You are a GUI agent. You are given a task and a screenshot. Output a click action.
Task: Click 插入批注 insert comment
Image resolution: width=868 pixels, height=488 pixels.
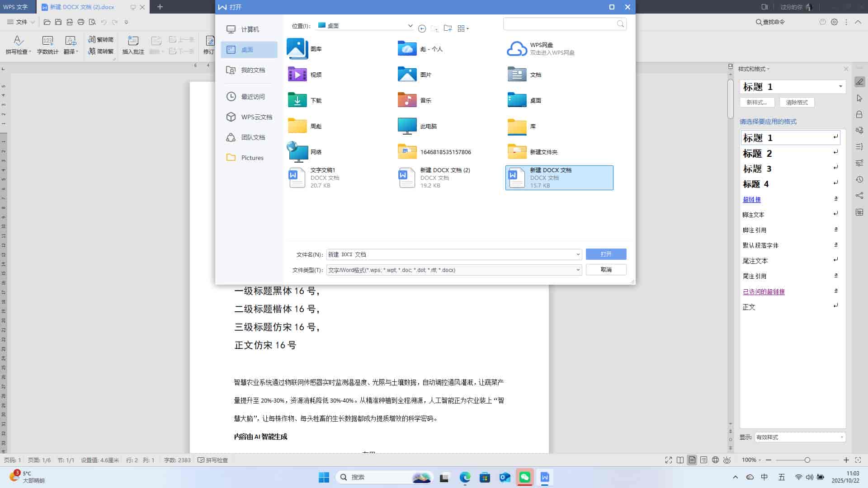click(133, 45)
